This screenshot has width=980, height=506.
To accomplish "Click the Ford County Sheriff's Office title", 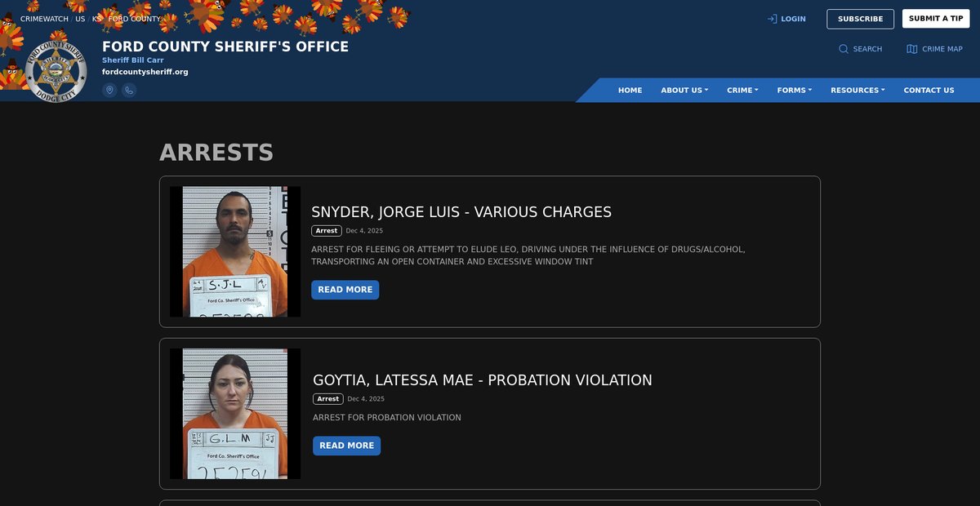I will (225, 47).
